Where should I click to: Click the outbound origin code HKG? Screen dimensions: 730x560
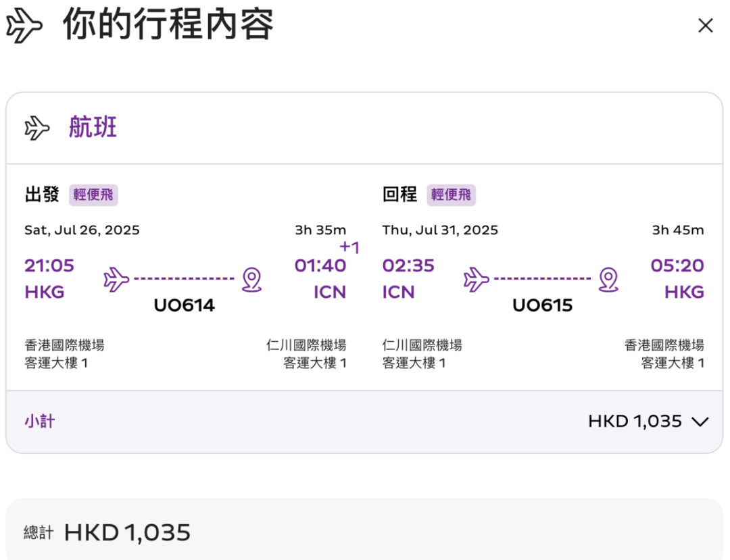pyautogui.click(x=44, y=292)
